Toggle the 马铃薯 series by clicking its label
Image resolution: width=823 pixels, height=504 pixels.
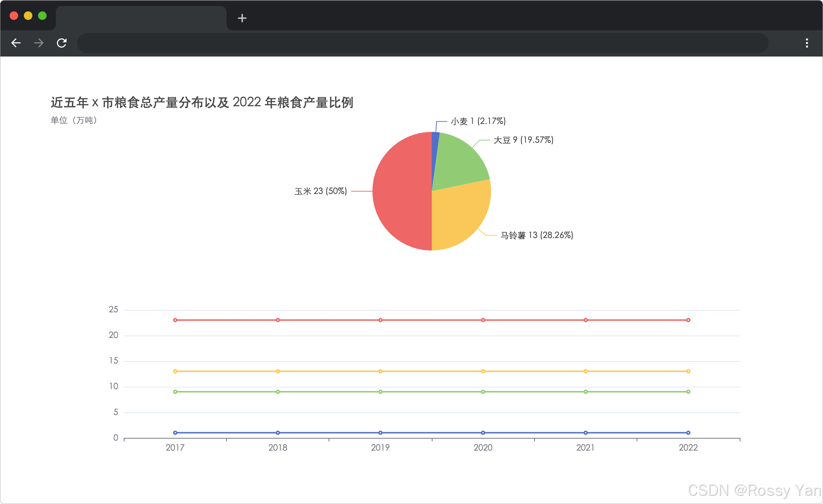[536, 235]
